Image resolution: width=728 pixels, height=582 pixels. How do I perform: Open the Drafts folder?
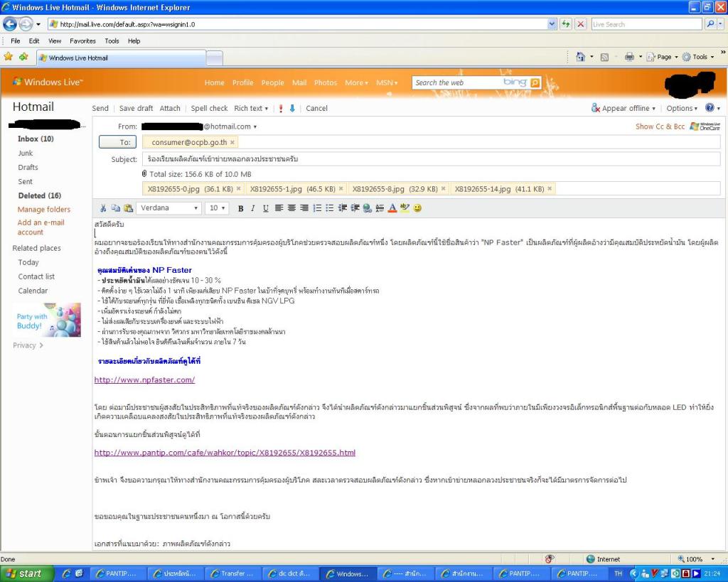click(28, 167)
